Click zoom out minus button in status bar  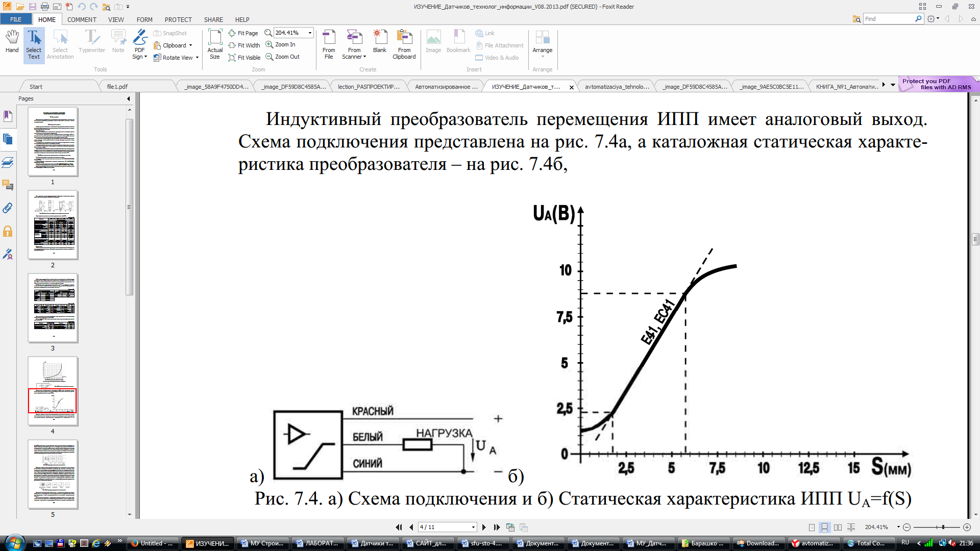(x=907, y=527)
